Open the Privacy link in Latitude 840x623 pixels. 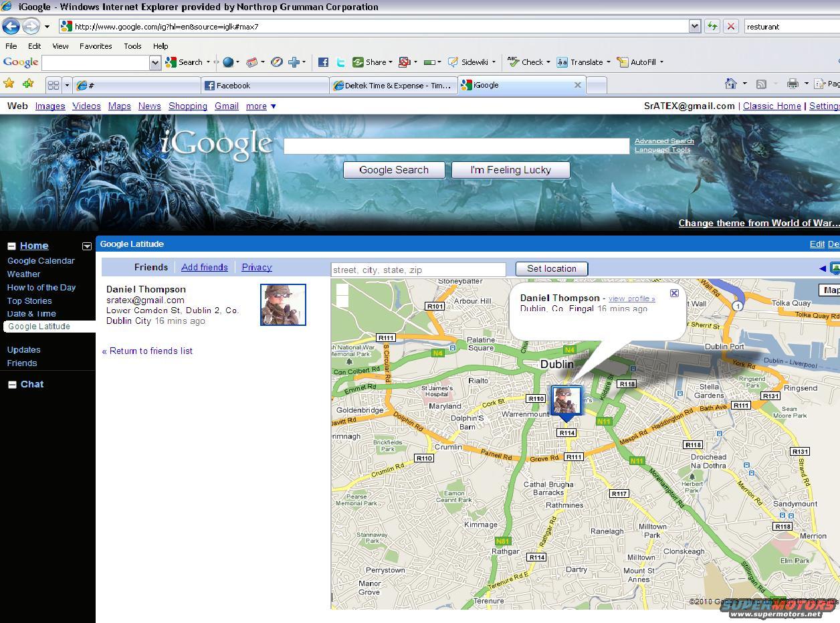click(257, 267)
